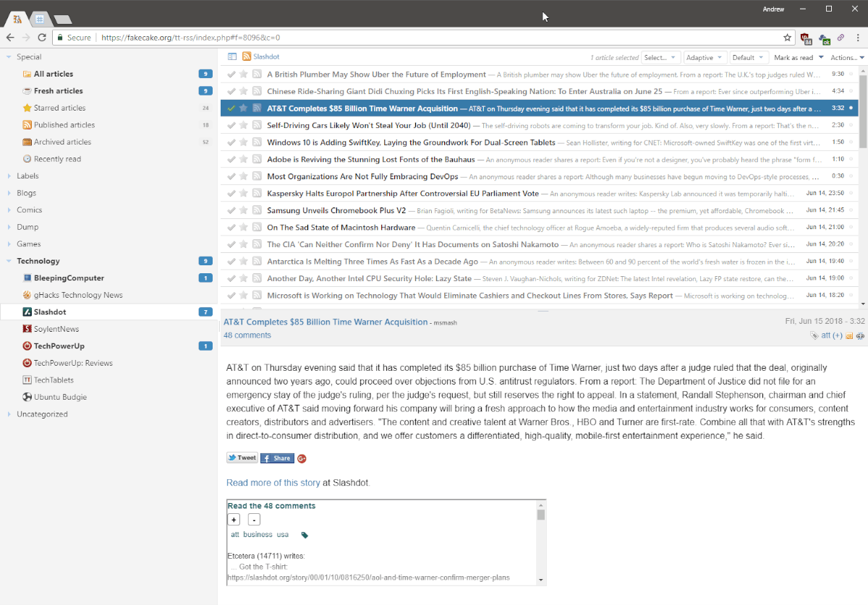The width and height of the screenshot is (868, 605).
Task: Select the SoylentNews feed
Action: [56, 329]
